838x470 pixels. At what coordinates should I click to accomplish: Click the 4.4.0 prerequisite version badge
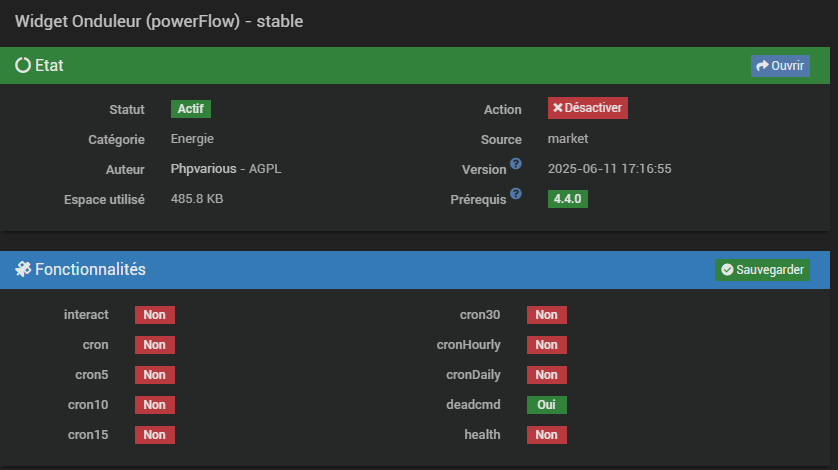coord(568,199)
